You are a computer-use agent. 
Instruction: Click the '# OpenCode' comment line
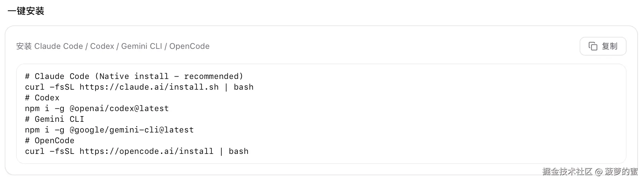[x=50, y=141]
